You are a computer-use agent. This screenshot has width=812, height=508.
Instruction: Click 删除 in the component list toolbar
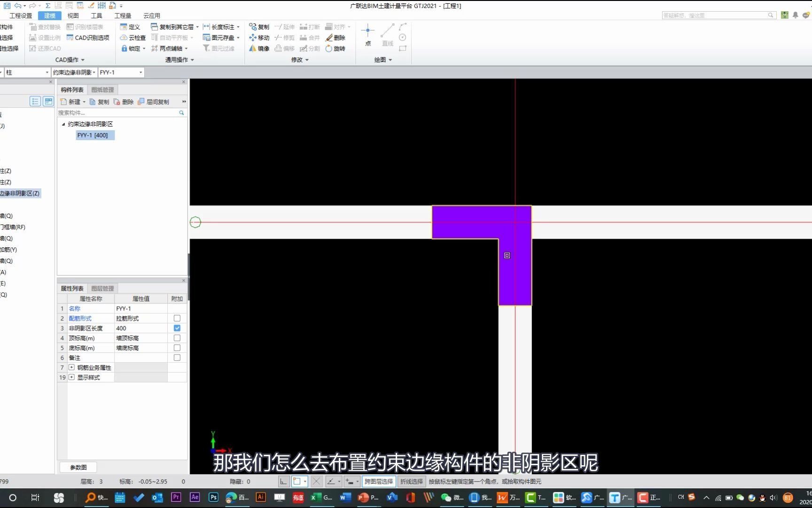(x=124, y=102)
